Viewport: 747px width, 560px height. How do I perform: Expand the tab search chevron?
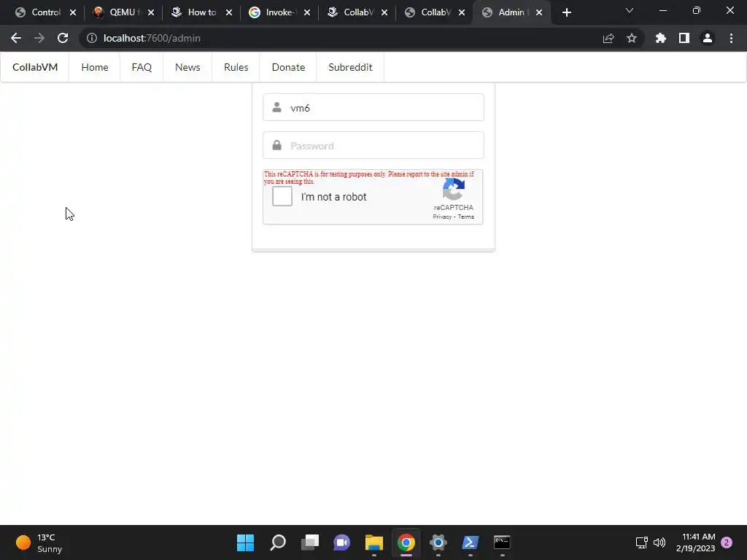click(630, 10)
